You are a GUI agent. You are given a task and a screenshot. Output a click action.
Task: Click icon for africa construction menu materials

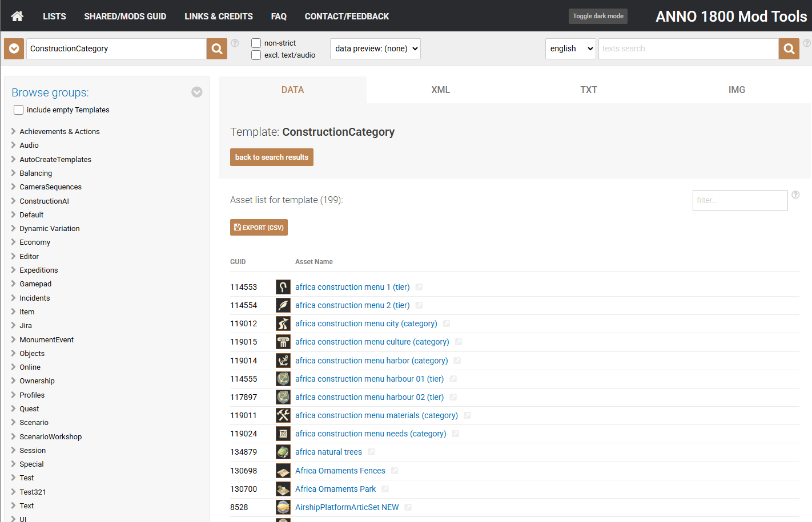click(x=283, y=415)
